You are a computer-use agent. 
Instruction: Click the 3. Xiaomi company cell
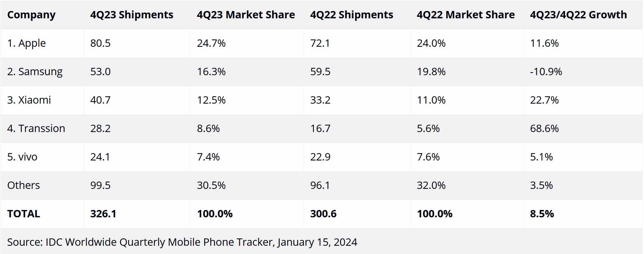pyautogui.click(x=29, y=100)
